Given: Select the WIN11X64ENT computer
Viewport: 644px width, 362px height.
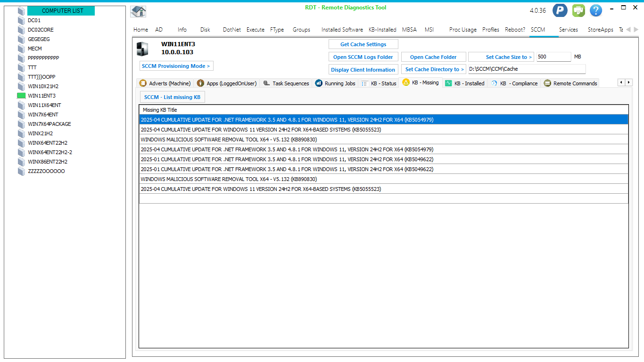Looking at the screenshot, I should [x=44, y=105].
